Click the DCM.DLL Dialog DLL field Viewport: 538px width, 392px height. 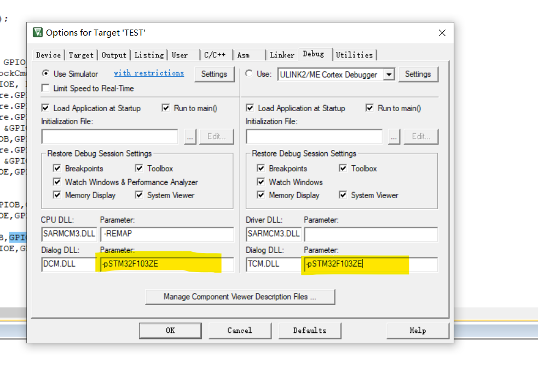coord(70,264)
